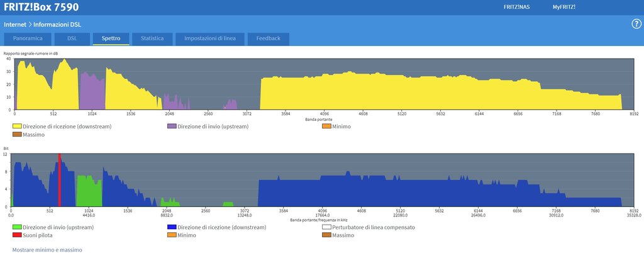The height and width of the screenshot is (253, 644).
Task: Click purple upstream swatch in SNR legend
Action: (x=171, y=126)
